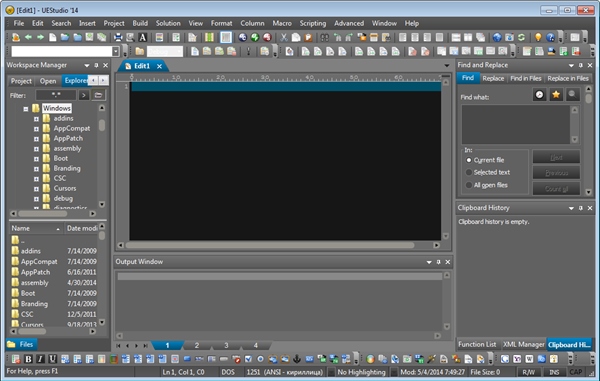The height and width of the screenshot is (381, 600).
Task: Open the Advanced menu
Action: click(x=349, y=23)
